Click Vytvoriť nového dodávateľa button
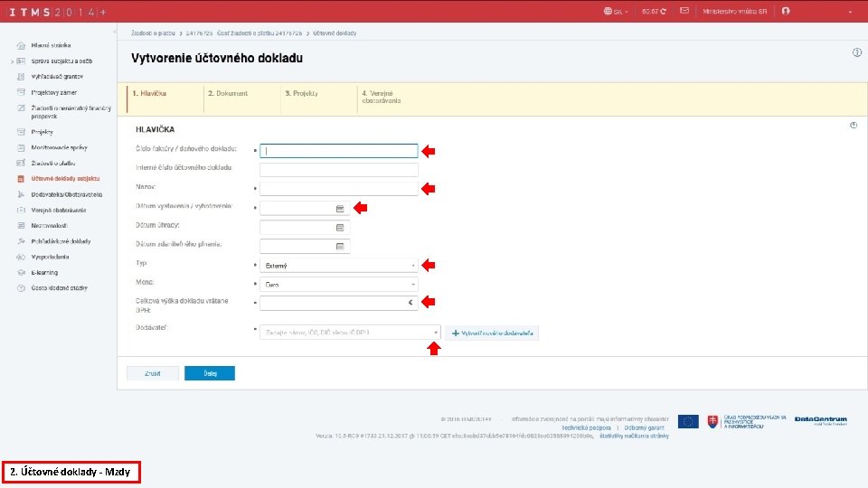The image size is (868, 488). (492, 333)
